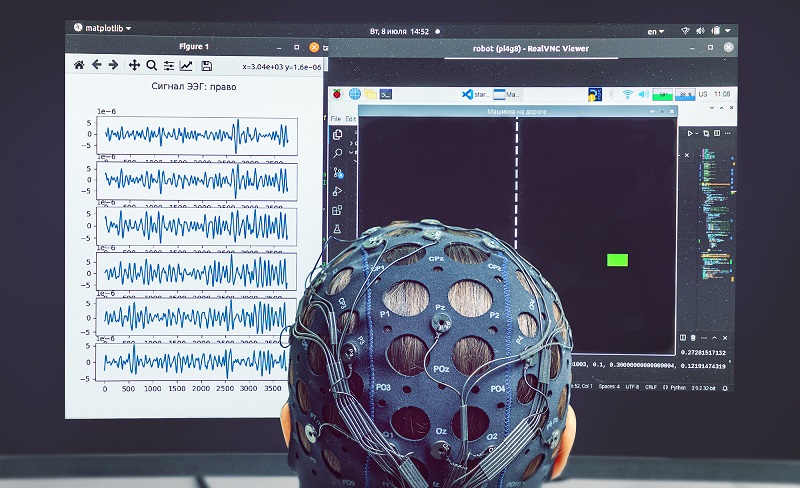Toggle Wi-Fi from the Raspberry Pi tray
Image resolution: width=800 pixels, height=488 pixels.
point(627,94)
